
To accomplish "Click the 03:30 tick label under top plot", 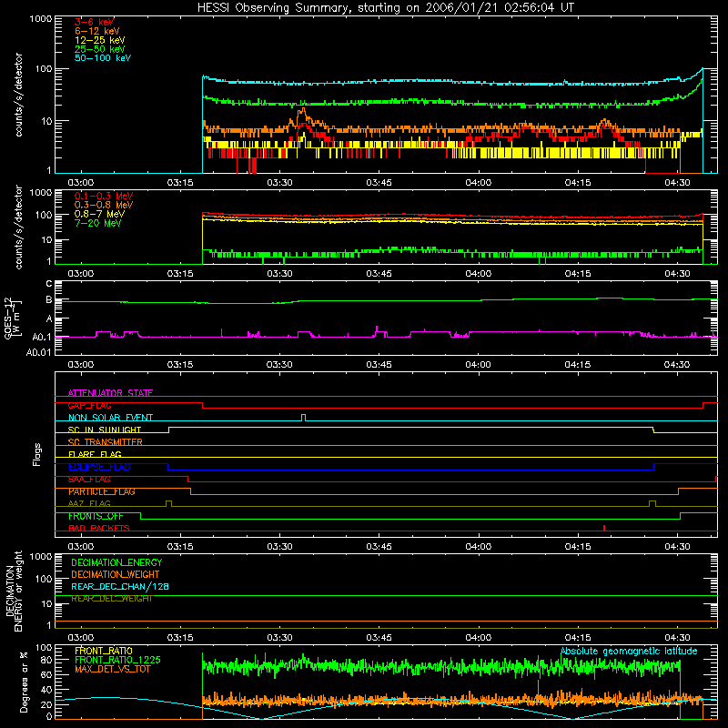I will click(279, 183).
